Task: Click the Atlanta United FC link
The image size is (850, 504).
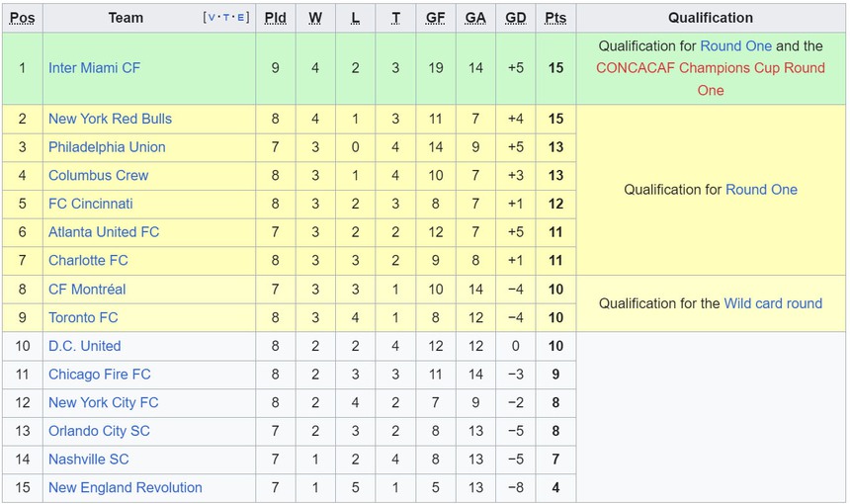Action: [104, 232]
